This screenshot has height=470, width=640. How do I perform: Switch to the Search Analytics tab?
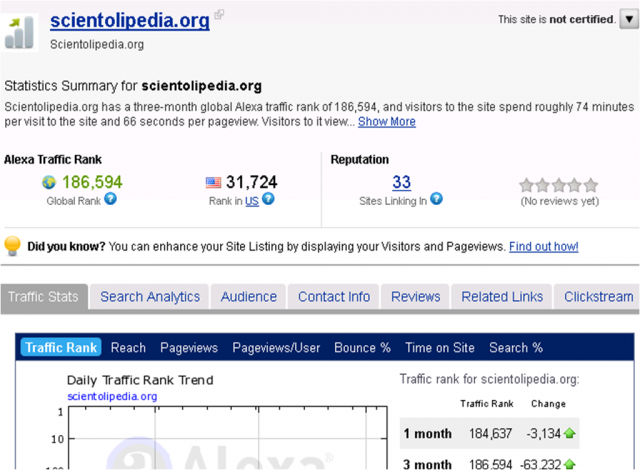[149, 297]
